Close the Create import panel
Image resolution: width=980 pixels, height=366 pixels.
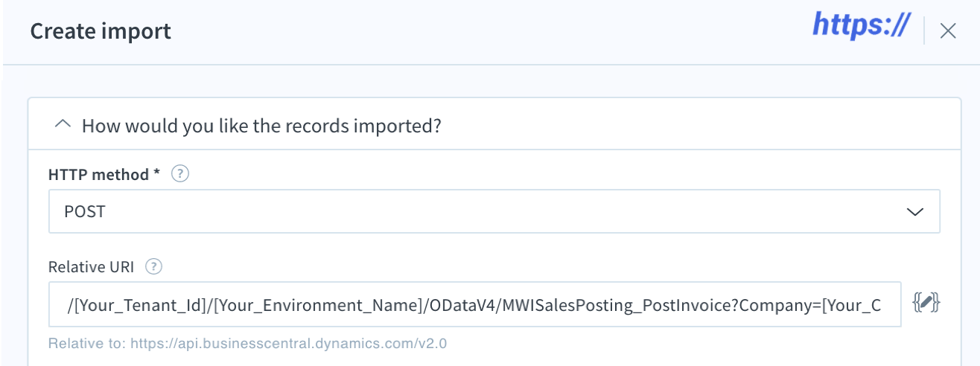pos(947,30)
